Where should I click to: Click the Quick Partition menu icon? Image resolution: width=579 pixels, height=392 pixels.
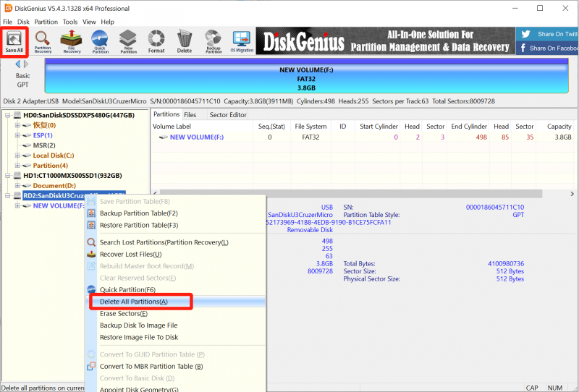tap(91, 289)
